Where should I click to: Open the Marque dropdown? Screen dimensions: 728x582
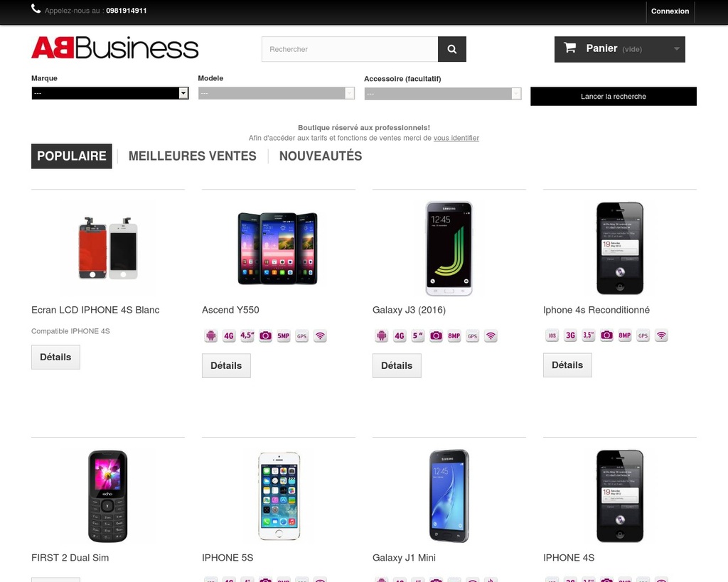click(x=110, y=93)
